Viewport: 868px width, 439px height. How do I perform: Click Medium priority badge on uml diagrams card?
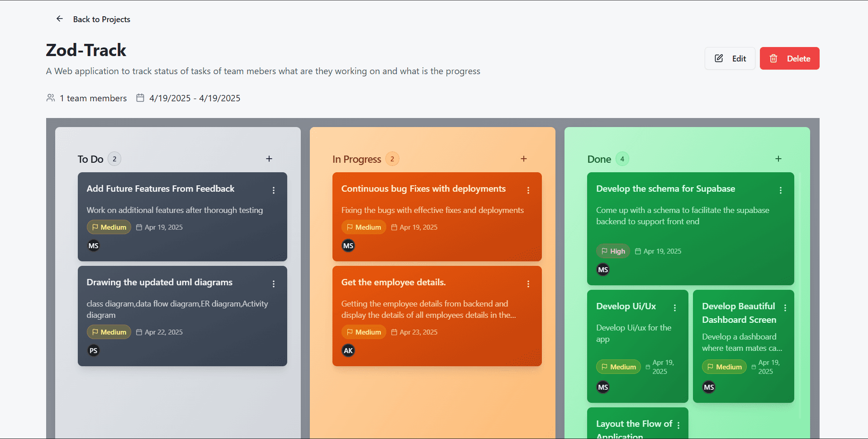coord(109,332)
